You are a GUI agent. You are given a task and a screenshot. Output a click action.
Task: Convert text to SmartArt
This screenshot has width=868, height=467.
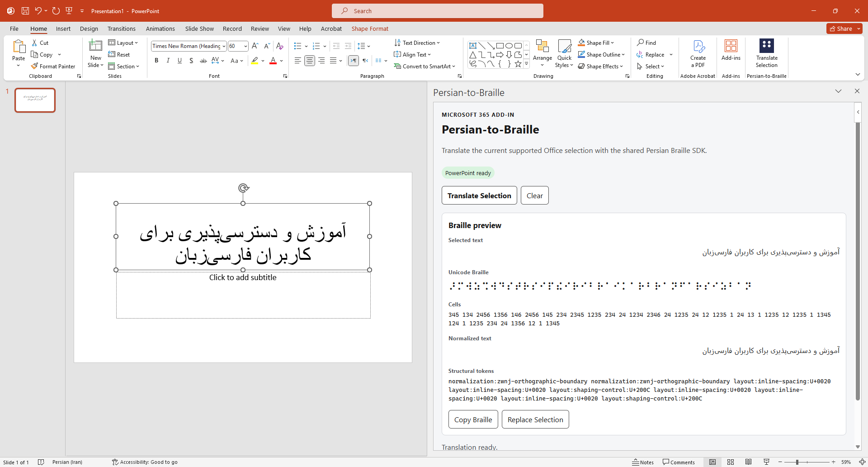424,66
